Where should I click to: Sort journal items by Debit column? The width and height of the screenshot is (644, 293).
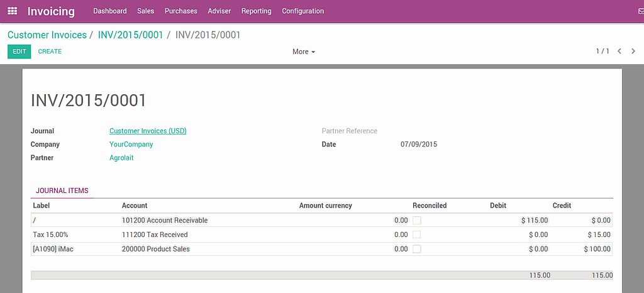497,206
